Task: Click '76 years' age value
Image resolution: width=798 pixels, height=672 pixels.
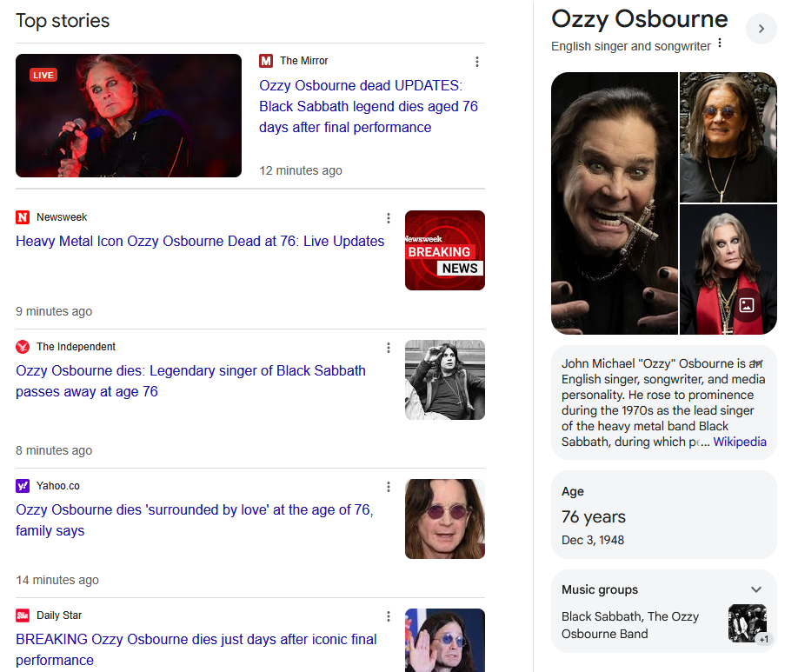Action: (x=594, y=516)
